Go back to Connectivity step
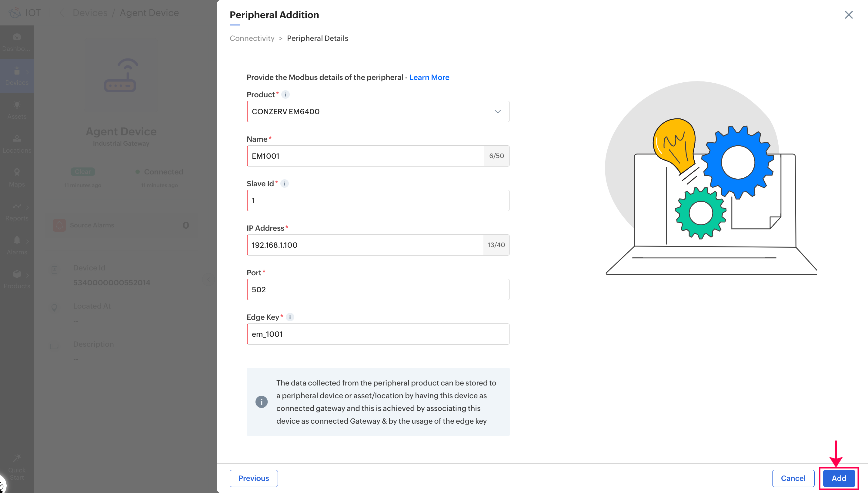 [x=252, y=38]
